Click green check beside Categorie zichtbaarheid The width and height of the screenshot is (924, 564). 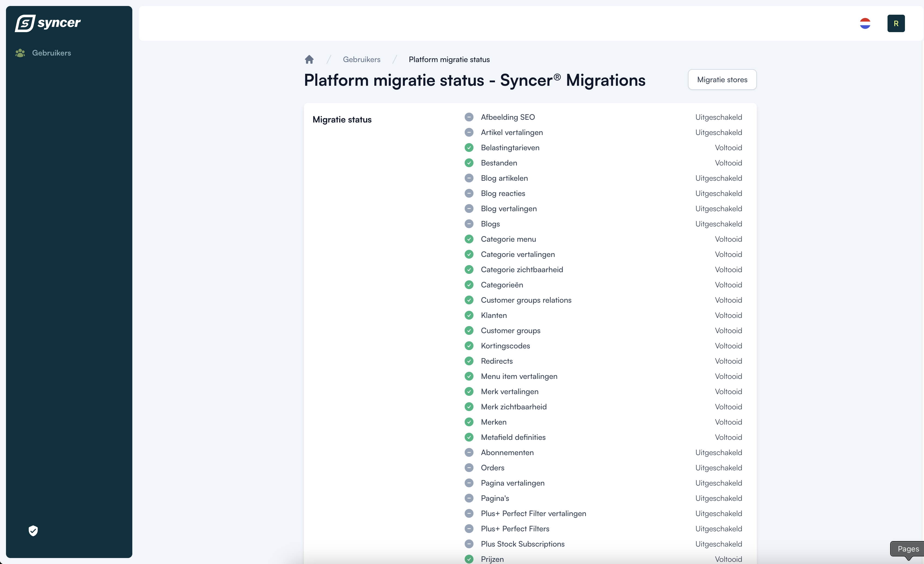(x=469, y=270)
